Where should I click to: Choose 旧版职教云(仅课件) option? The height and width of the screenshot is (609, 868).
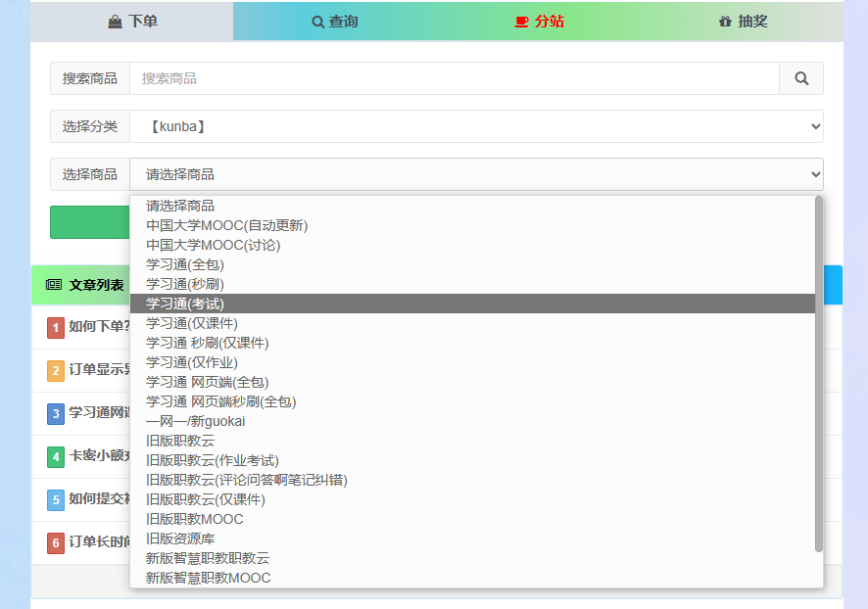[473, 499]
